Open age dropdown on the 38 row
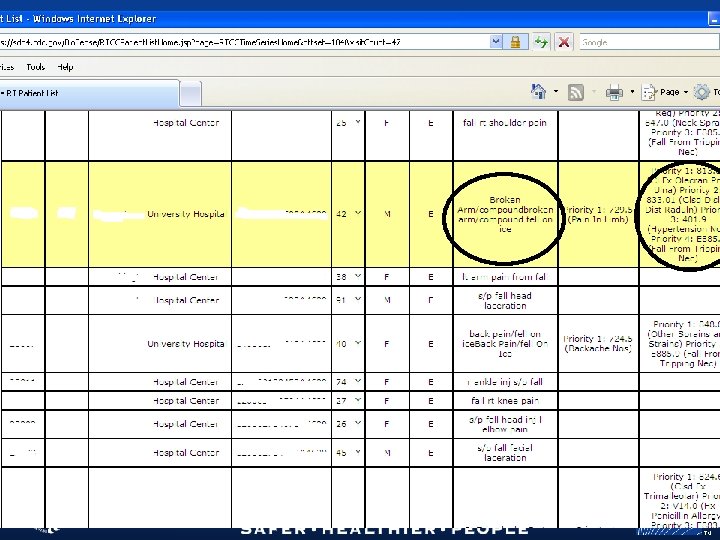The image size is (720, 540). (x=358, y=277)
